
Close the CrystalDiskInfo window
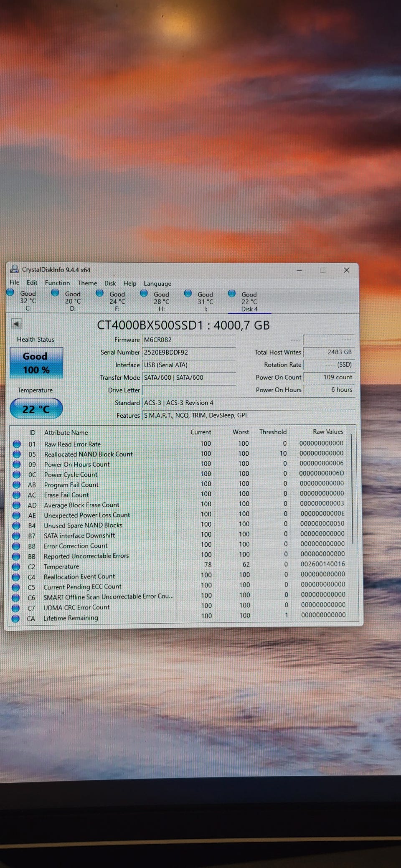coord(346,270)
